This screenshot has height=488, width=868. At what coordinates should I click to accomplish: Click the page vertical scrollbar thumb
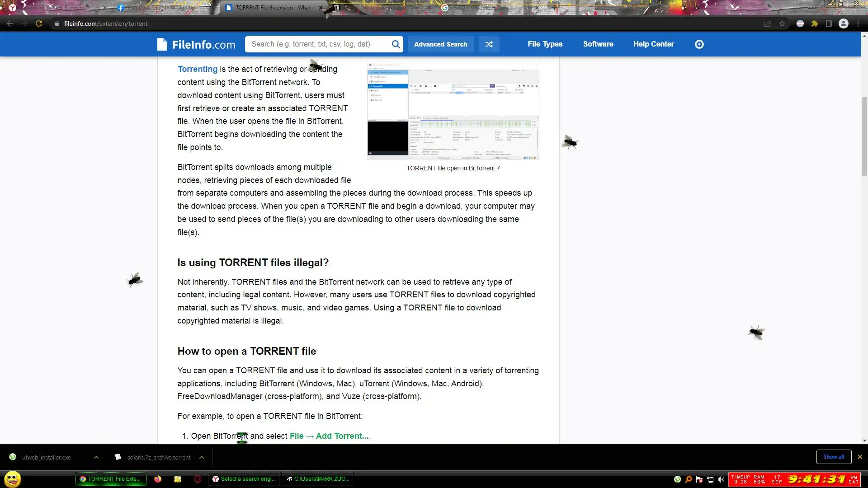(864, 136)
